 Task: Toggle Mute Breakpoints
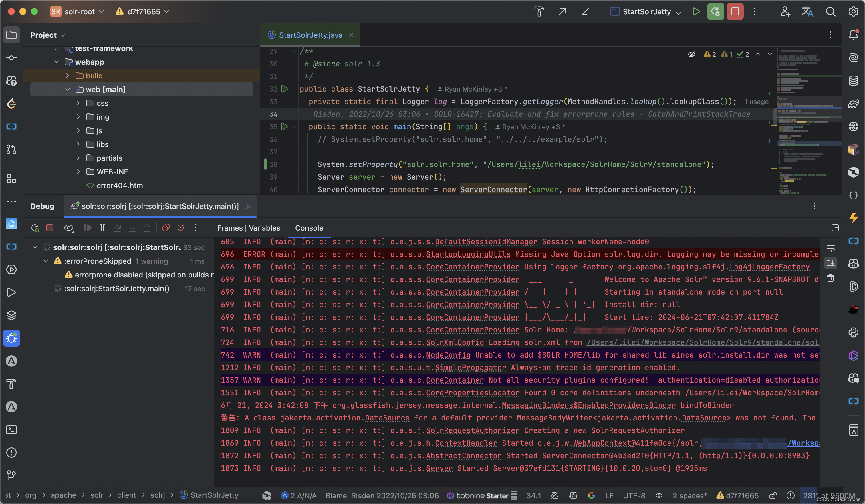tap(180, 228)
